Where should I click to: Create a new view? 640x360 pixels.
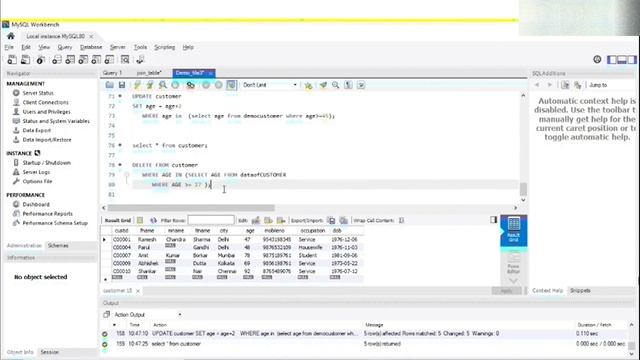coord(83,60)
